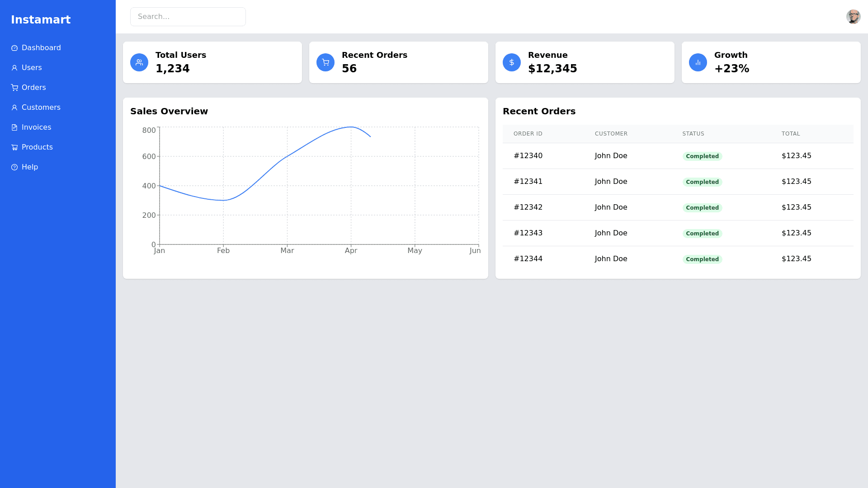The height and width of the screenshot is (488, 868).
Task: Click the Instamart brand title
Action: (x=41, y=20)
